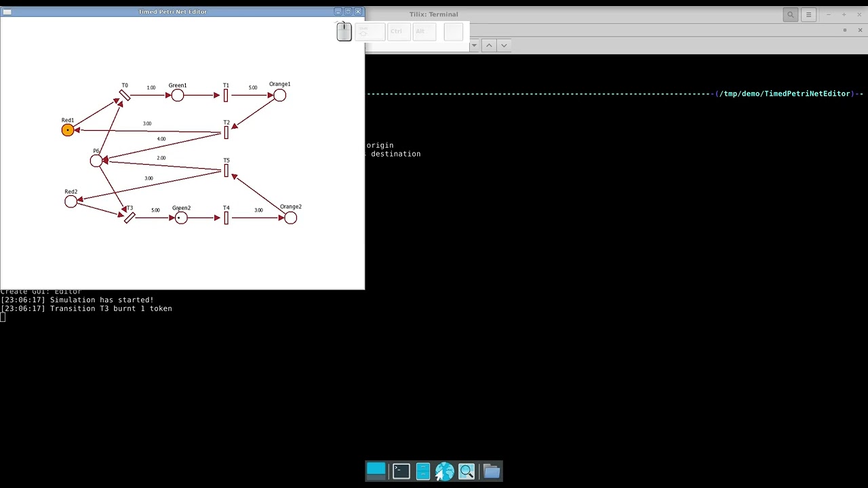Select the Green2 place with token
The height and width of the screenshot is (488, 868).
click(x=181, y=218)
